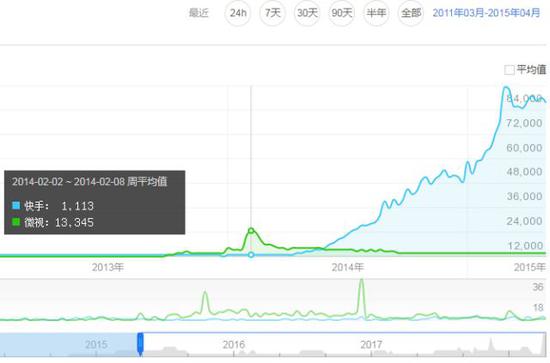Screen dimensions: 550x363
Task: Click the tooltip date 2014-02-02 ~ 2014-02-08 周平均值
Action: (90, 182)
